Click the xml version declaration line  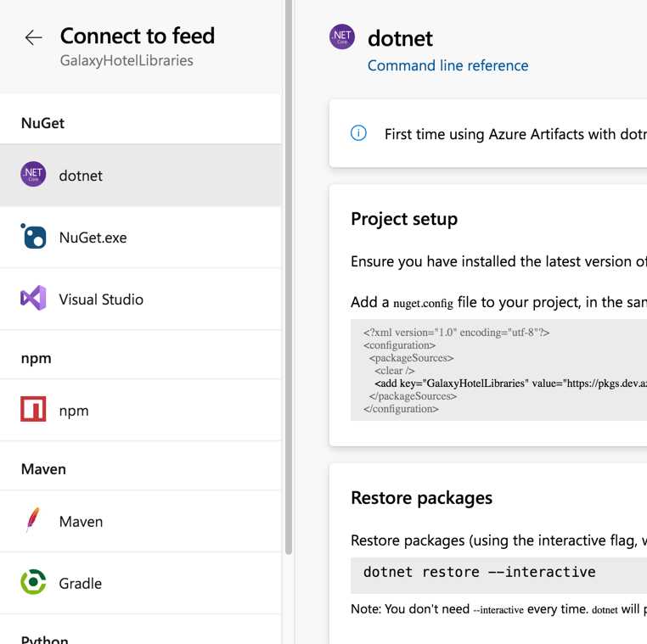pos(456,333)
